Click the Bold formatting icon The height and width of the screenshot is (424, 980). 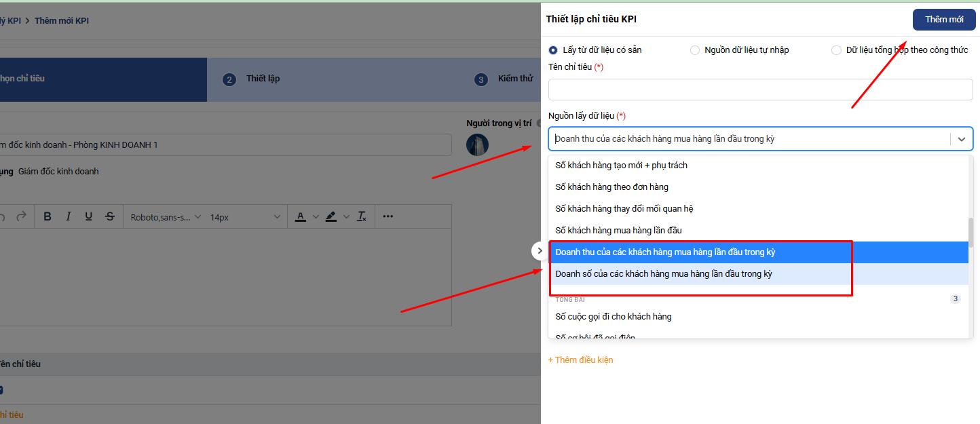tap(48, 217)
